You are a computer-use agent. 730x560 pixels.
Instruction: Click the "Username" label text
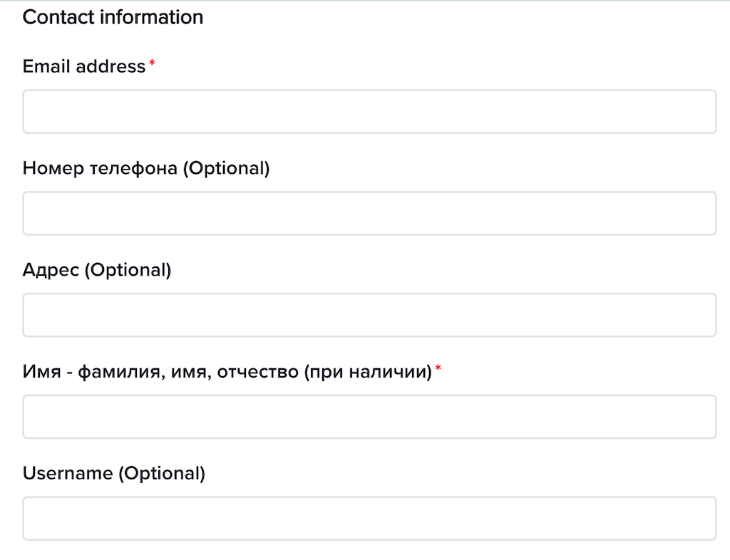coord(67,474)
